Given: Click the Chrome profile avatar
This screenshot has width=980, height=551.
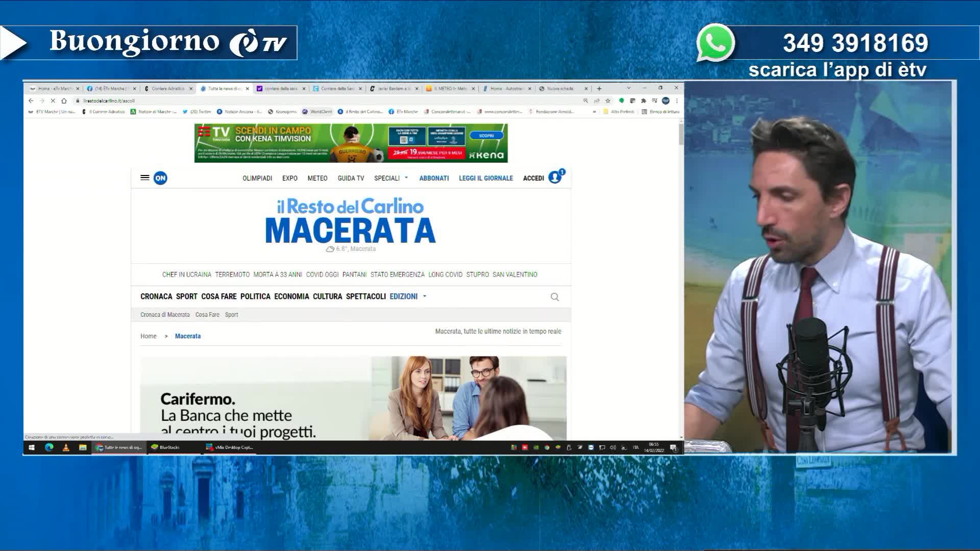Looking at the screenshot, I should (666, 101).
